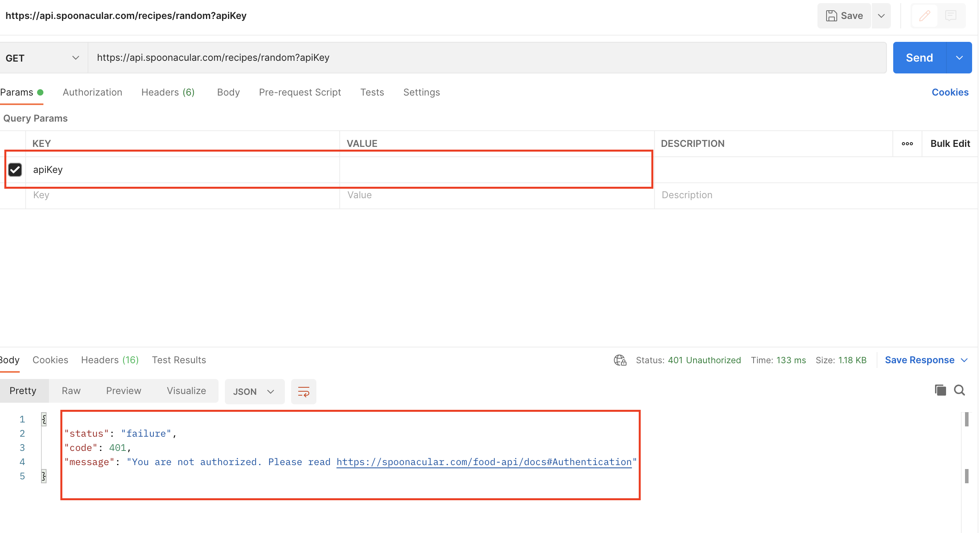Uncheck the apiKey parameter checkbox
Screen dimensions: 980x533
[15, 170]
